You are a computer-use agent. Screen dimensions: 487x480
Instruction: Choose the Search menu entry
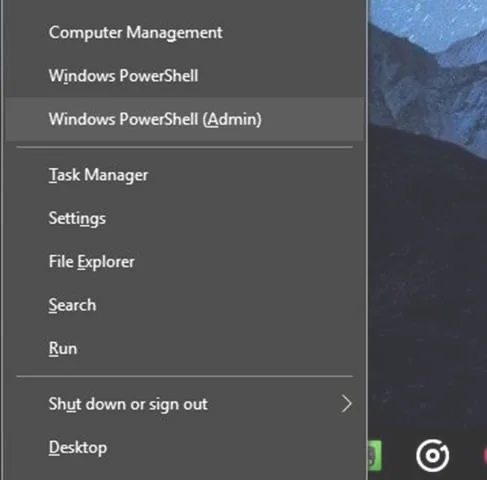[185, 305]
